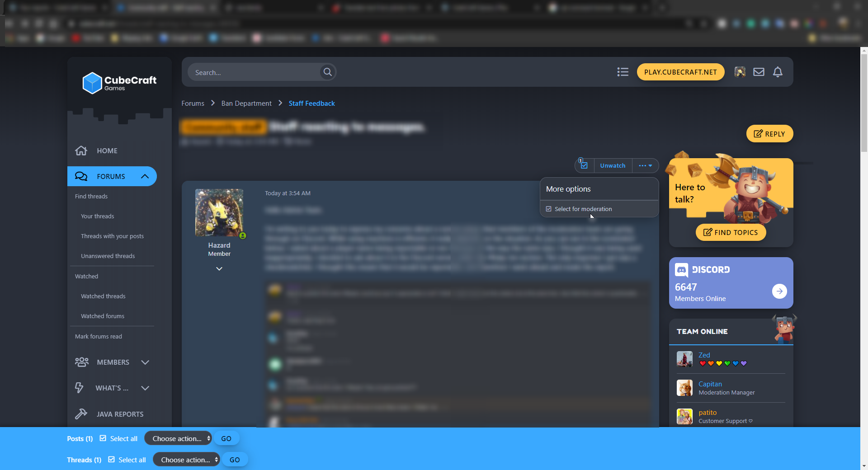Open Find threads menu item
Viewport: 868px width, 470px height.
coord(91,196)
